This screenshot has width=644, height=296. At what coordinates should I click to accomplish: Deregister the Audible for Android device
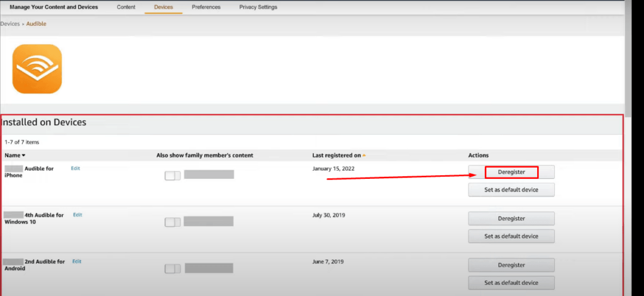(511, 265)
